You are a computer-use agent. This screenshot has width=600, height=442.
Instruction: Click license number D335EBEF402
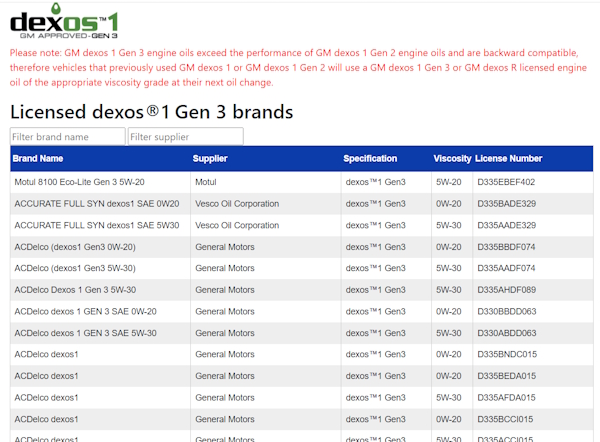505,182
